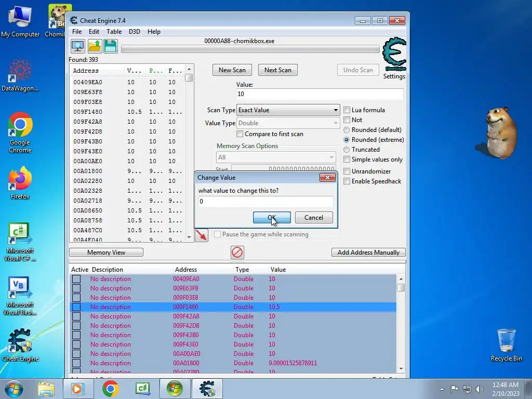
Task: Check Simple values only
Action: click(347, 159)
